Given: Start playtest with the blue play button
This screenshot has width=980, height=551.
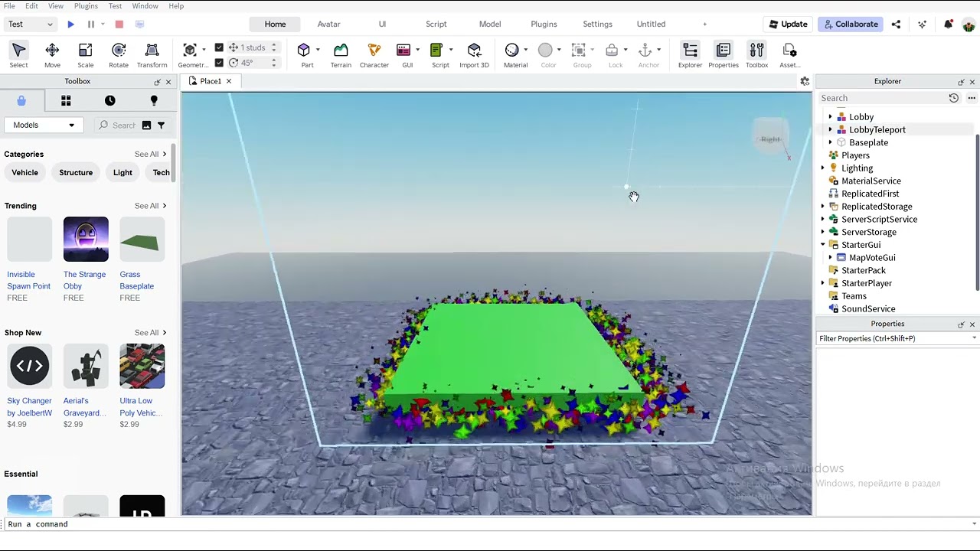Looking at the screenshot, I should (70, 24).
